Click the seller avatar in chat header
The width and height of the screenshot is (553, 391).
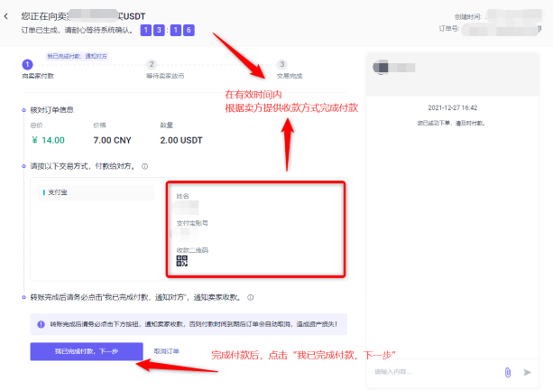pyautogui.click(x=381, y=67)
